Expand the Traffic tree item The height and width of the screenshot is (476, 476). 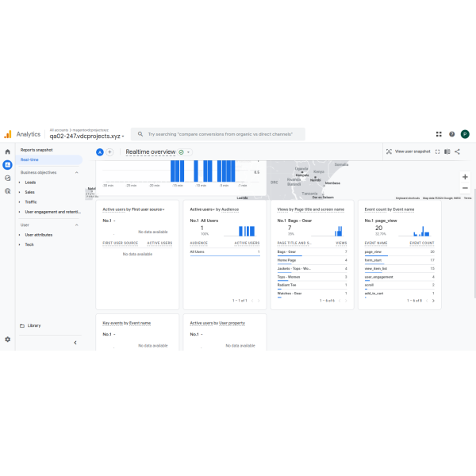coord(20,202)
